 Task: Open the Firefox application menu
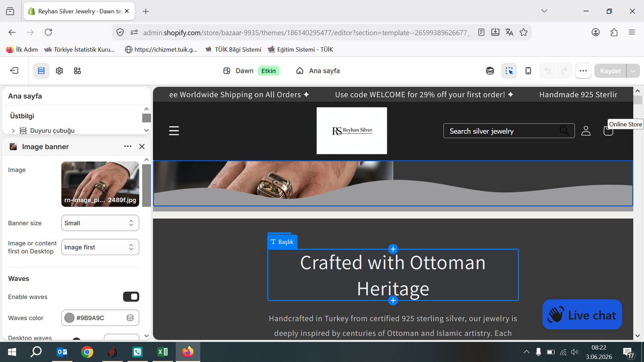[632, 32]
